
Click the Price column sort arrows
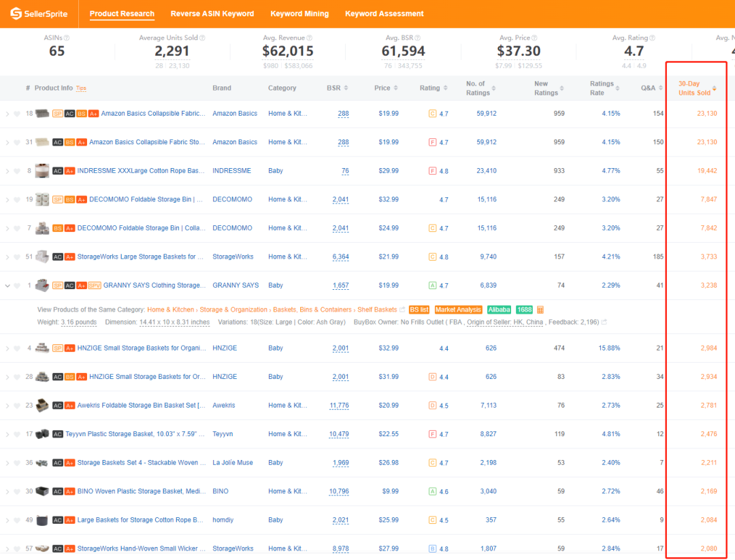click(x=395, y=88)
